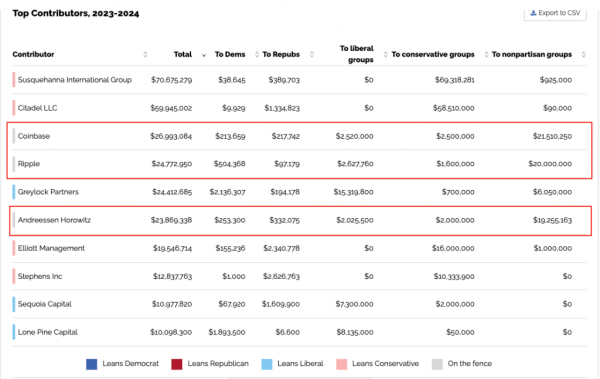
Task: Open the Ripple contributor entry
Action: 29,164
